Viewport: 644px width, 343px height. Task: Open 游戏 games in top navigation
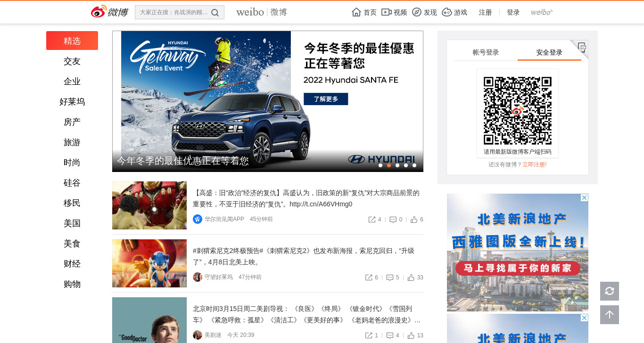pos(454,12)
